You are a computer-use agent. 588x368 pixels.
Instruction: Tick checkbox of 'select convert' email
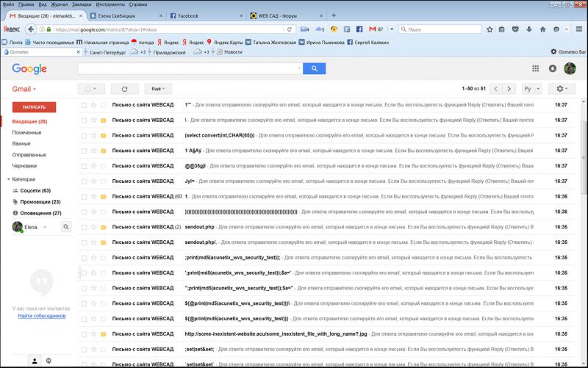click(x=85, y=135)
